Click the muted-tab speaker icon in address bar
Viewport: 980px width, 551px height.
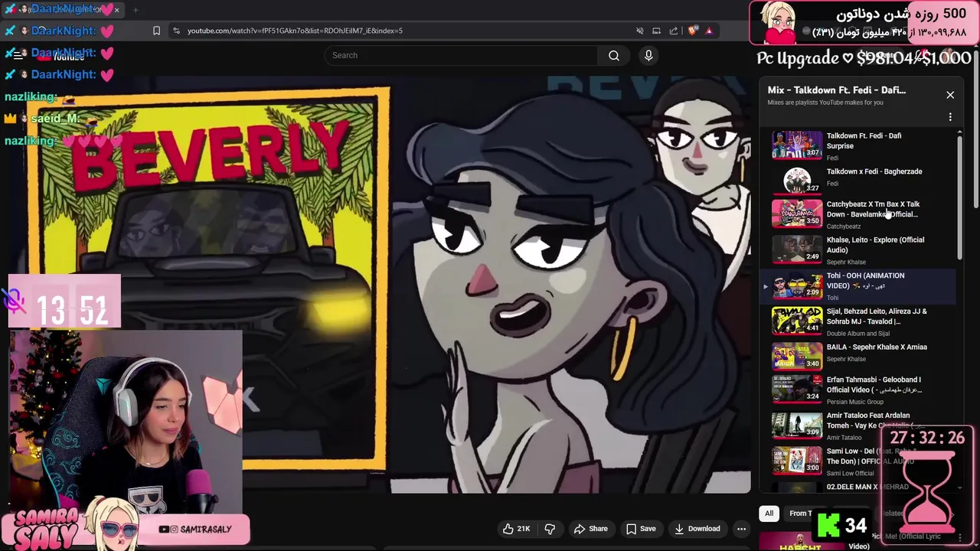(x=639, y=31)
